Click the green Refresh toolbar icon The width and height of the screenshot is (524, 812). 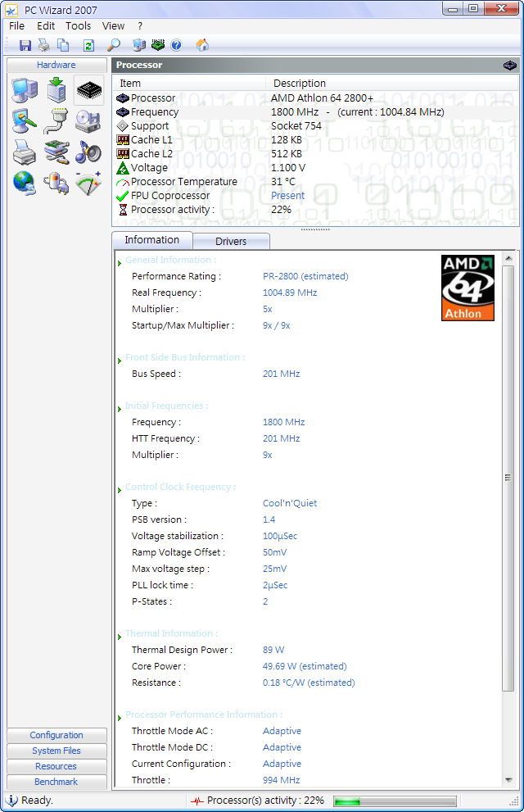[88, 46]
